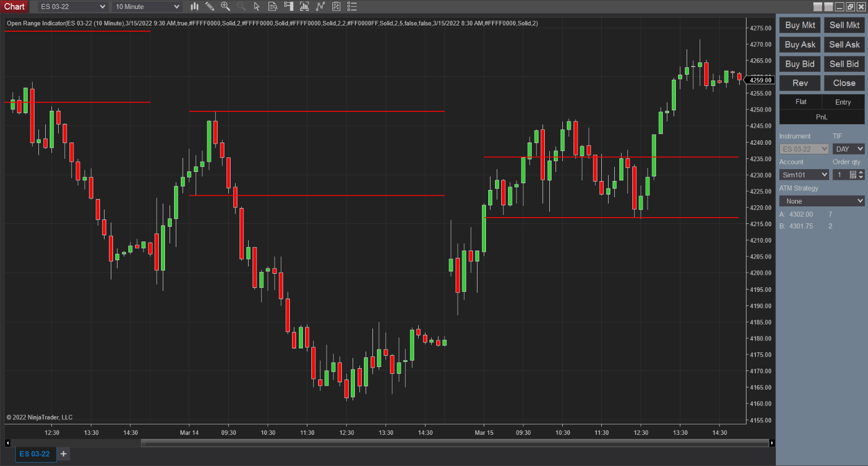The width and height of the screenshot is (868, 466).
Task: Click the Close position button
Action: 844,83
